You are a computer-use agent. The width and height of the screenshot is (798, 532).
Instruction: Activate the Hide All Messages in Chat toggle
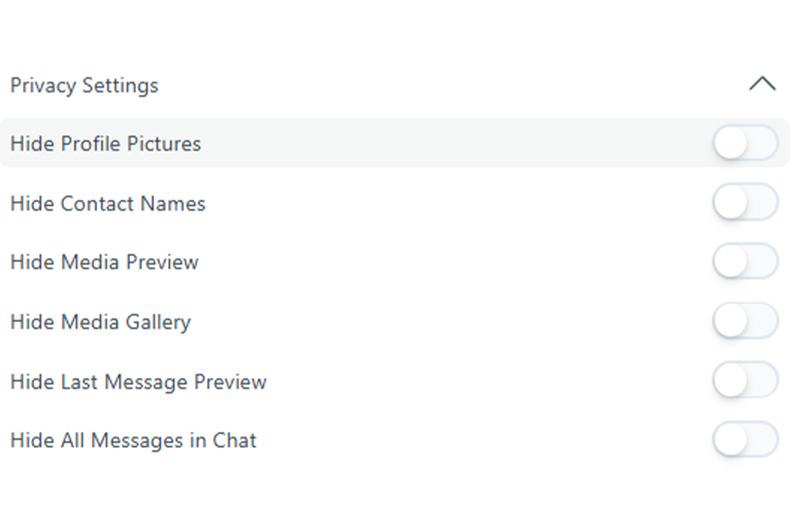click(x=745, y=439)
